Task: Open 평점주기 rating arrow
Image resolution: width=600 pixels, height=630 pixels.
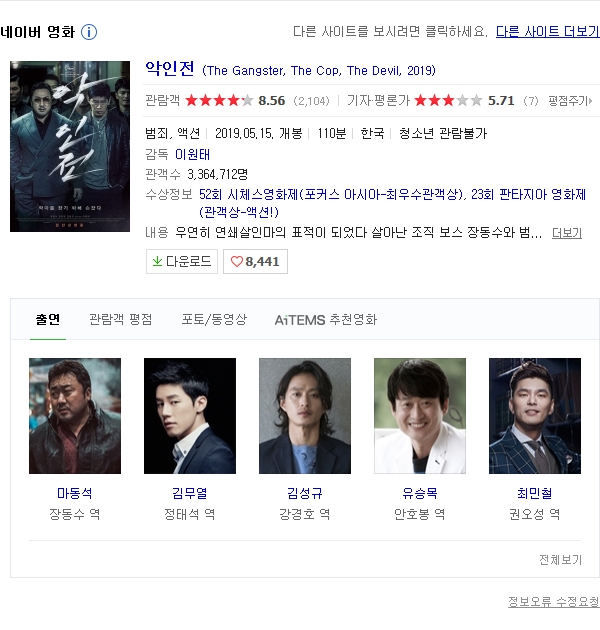Action: click(x=570, y=100)
